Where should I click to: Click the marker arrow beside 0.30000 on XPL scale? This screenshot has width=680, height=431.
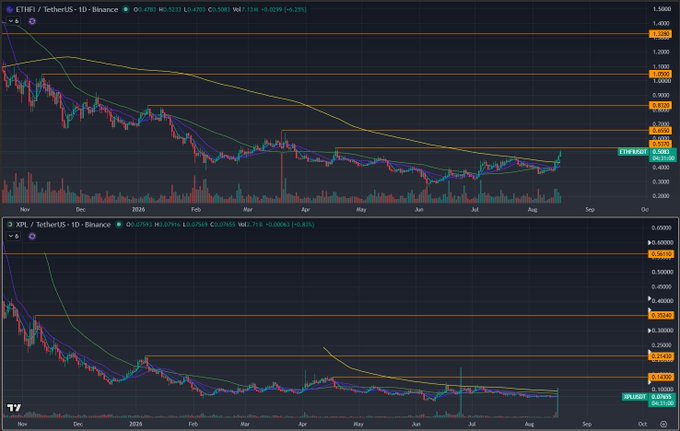click(x=650, y=330)
